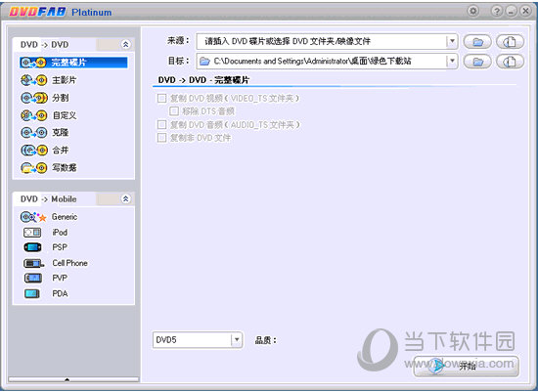Screen dimensions: 538x392
Task: Close the DVDFab window
Action: pyautogui.click(x=525, y=11)
